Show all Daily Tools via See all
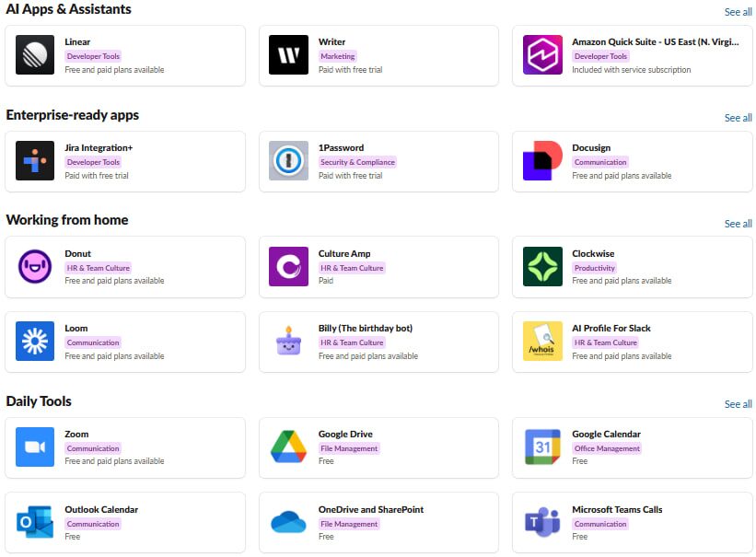Screen dimensions: 756x557 738,404
